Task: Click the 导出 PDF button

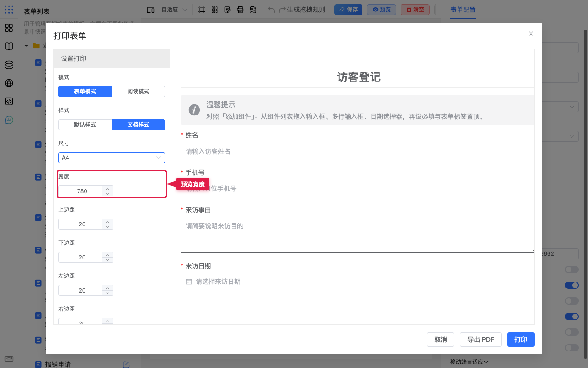Action: pyautogui.click(x=481, y=339)
